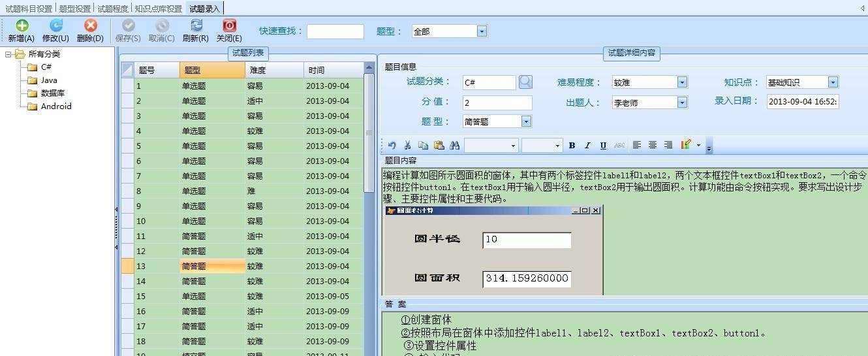Sort by 题号 column header
868x356 pixels.
pyautogui.click(x=157, y=70)
